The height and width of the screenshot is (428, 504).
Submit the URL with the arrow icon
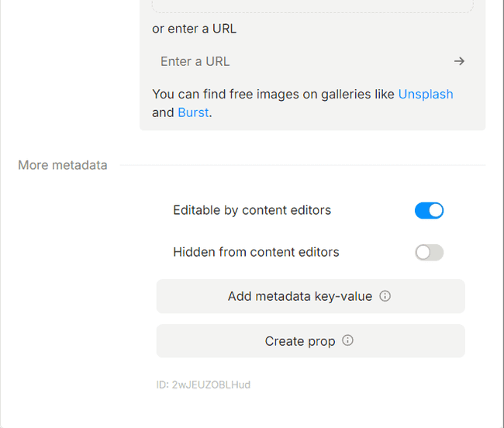click(x=459, y=61)
